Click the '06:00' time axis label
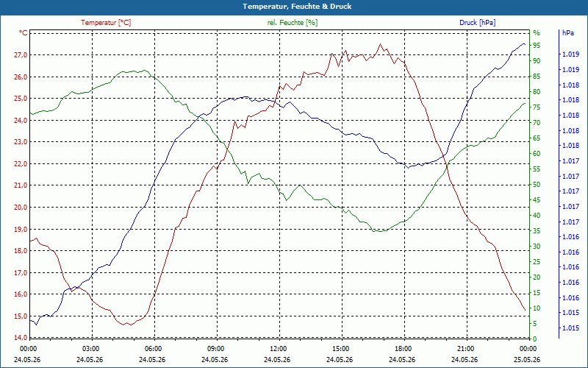This screenshot has height=368, width=588. point(153,349)
